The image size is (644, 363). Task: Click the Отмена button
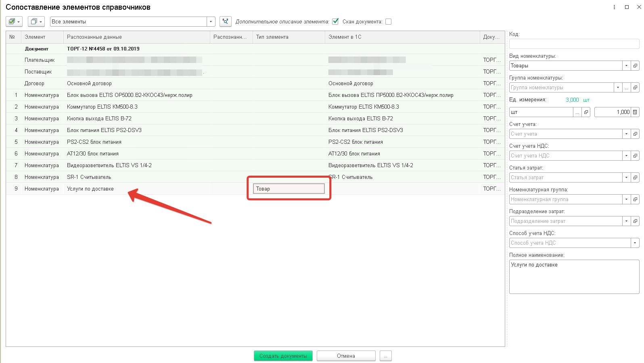(346, 356)
